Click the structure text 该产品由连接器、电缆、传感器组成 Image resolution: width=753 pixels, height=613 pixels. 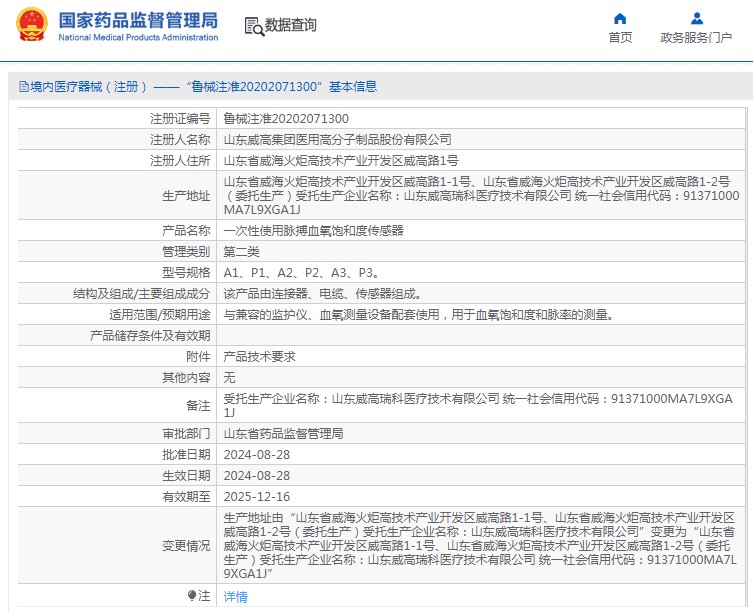click(322, 294)
